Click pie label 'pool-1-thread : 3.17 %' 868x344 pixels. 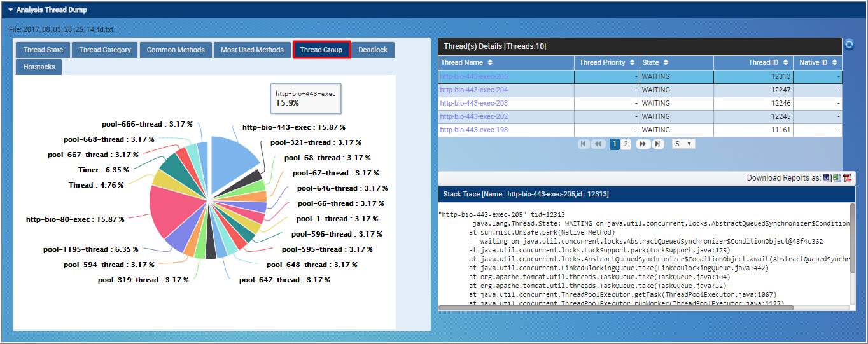click(336, 219)
